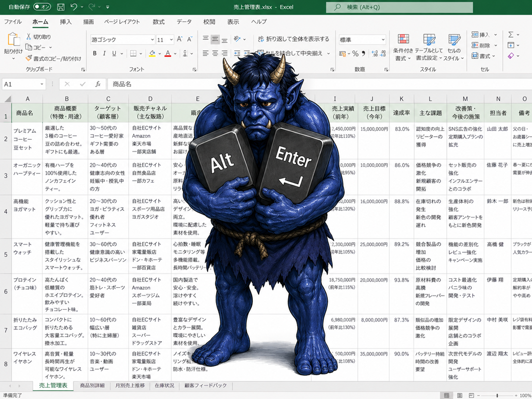Click the percent style icon
This screenshot has height=399, width=532.
coord(355,53)
